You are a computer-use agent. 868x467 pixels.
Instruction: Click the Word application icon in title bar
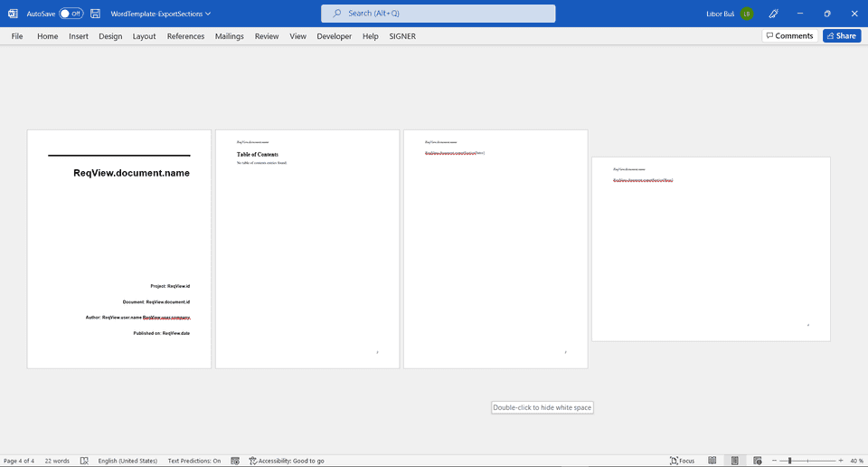click(13, 14)
